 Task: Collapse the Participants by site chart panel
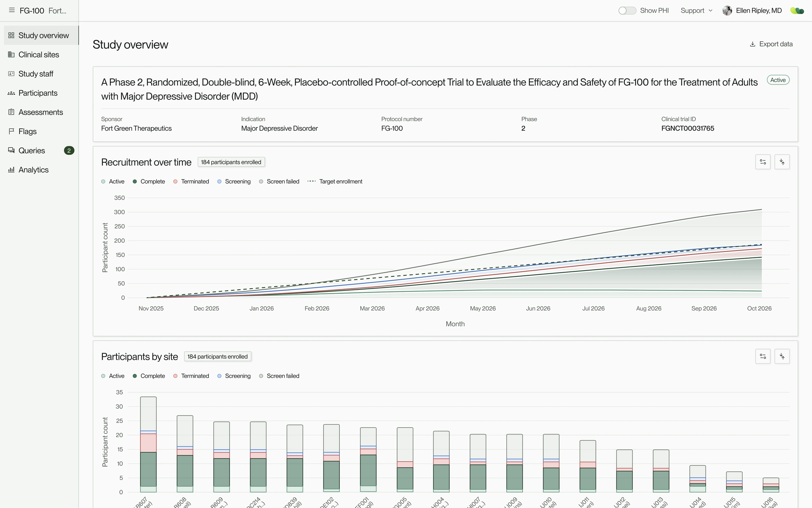[782, 356]
